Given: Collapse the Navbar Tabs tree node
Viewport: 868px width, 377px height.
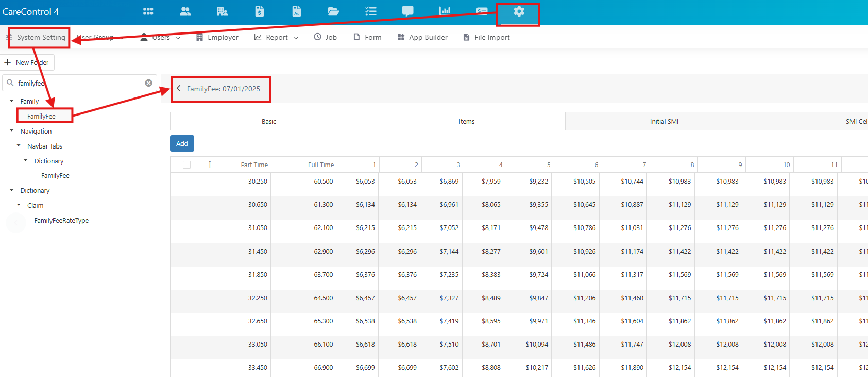Looking at the screenshot, I should (x=19, y=146).
